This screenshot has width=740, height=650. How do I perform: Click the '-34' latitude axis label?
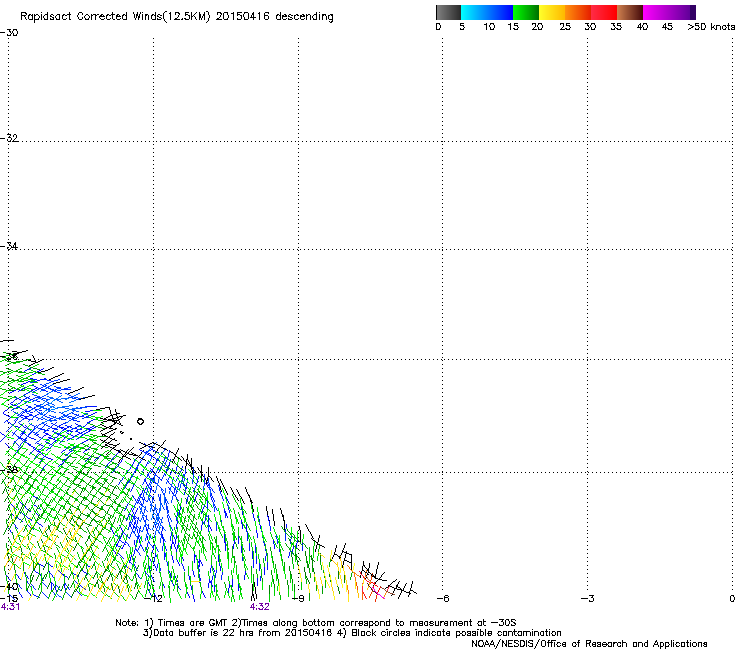(x=9, y=246)
